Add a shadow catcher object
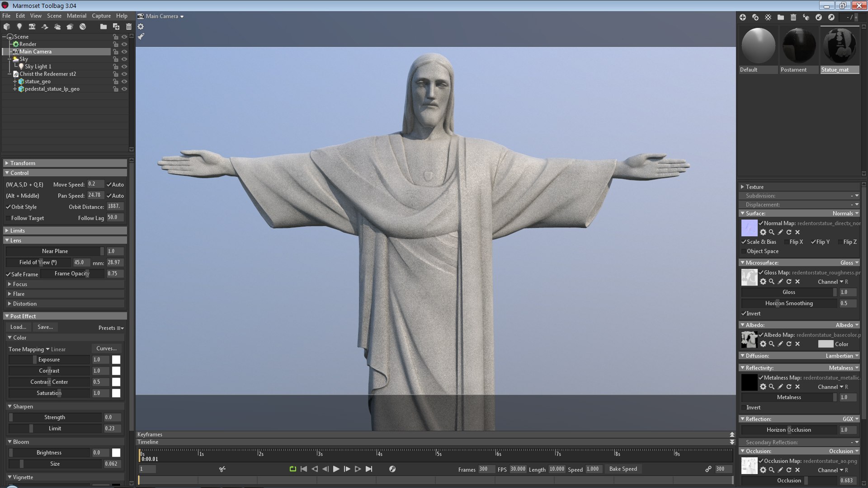The height and width of the screenshot is (488, 868). click(45, 27)
